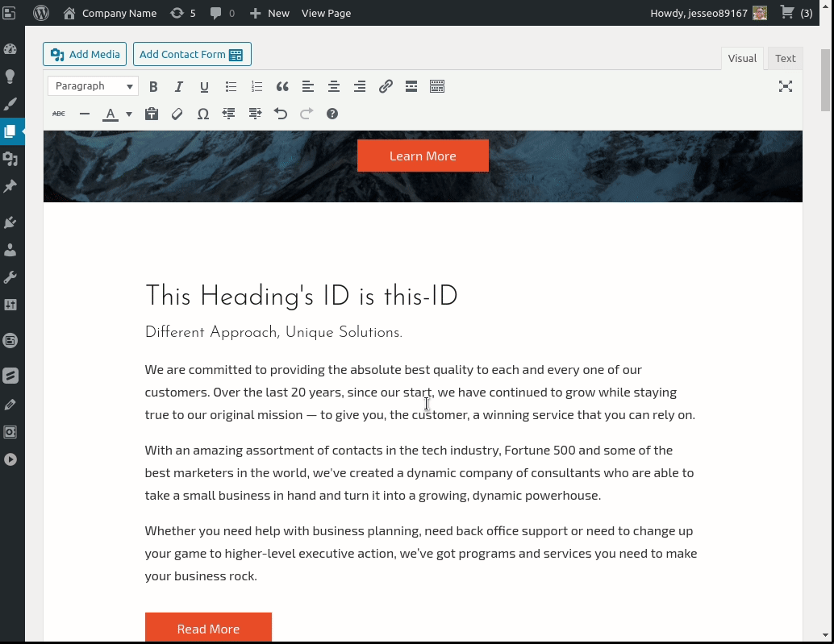
Task: Open the New content menu
Action: click(269, 13)
